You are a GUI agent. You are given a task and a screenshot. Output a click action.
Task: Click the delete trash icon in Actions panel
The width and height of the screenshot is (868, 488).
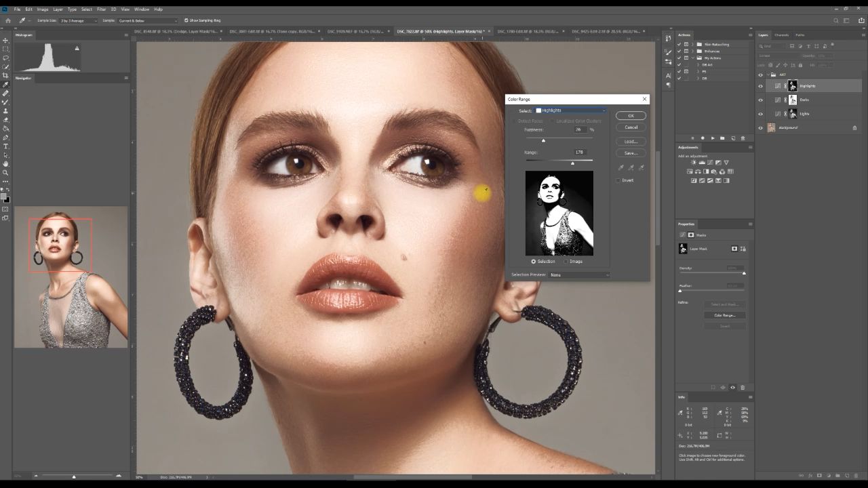coord(743,138)
